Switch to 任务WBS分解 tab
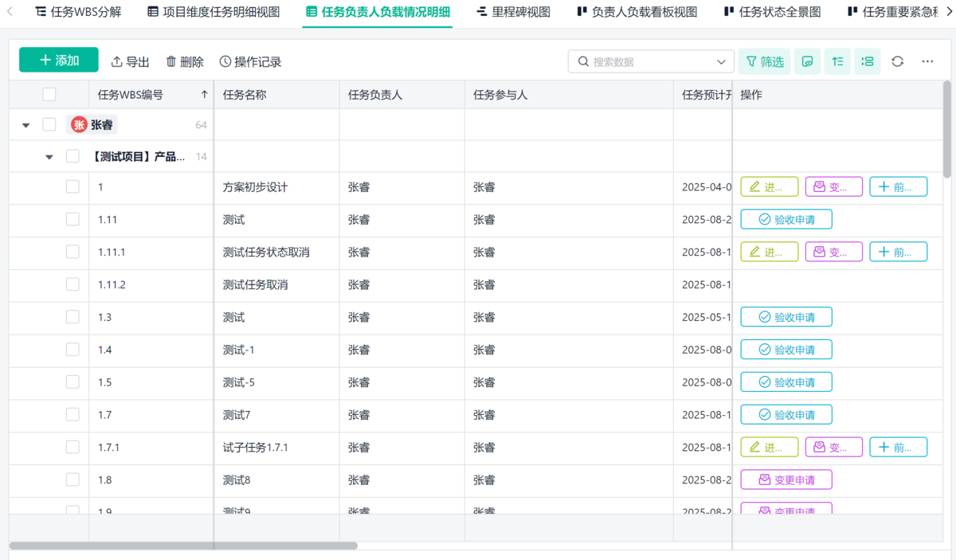956x560 pixels. pos(78,12)
